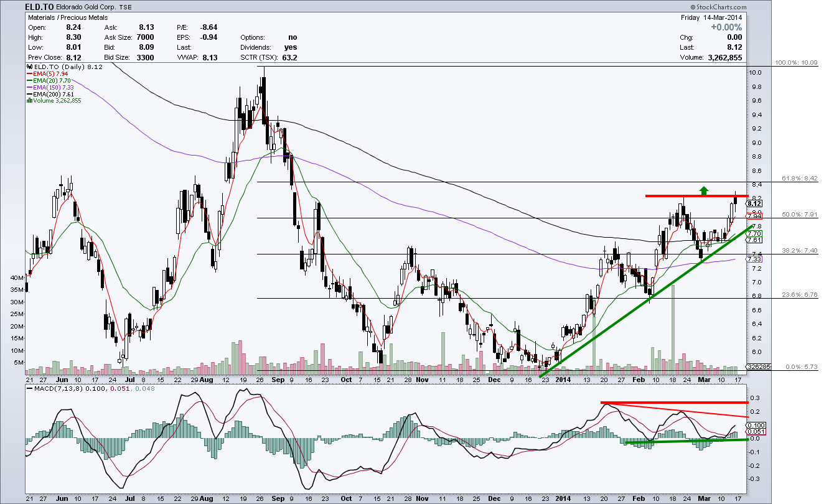
Task: Click the red 7.94 EMA tag on price axis
Action: tap(754, 216)
